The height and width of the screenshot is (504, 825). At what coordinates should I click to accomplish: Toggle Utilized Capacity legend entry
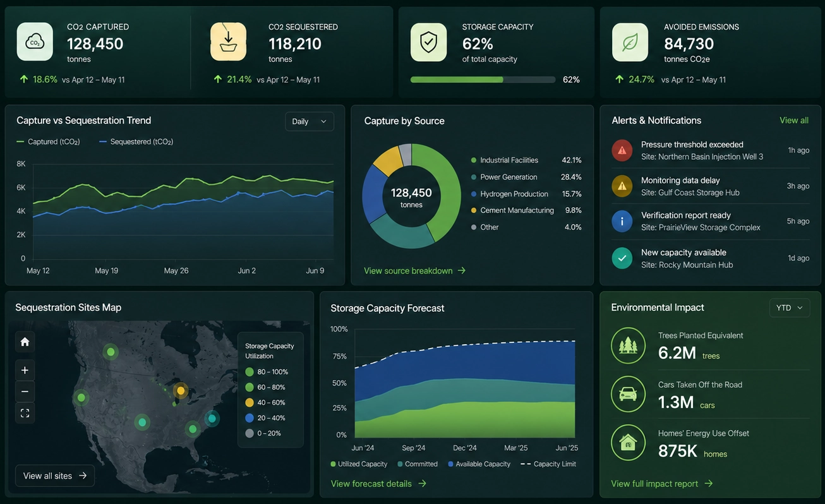click(x=359, y=464)
